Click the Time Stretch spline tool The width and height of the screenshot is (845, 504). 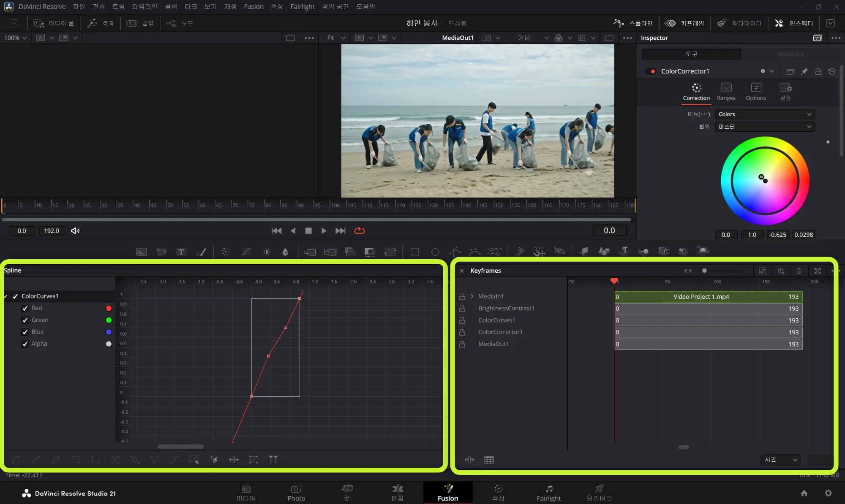click(234, 460)
